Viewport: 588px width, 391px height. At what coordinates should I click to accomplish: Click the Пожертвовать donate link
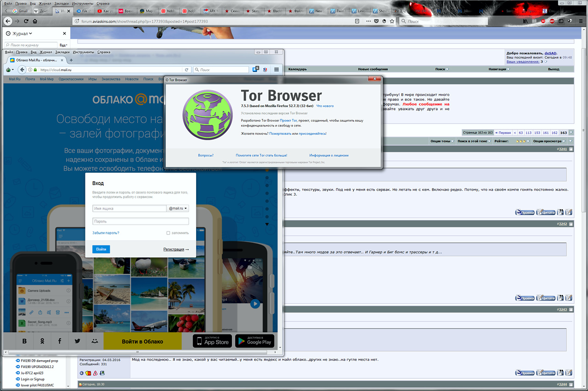click(280, 133)
